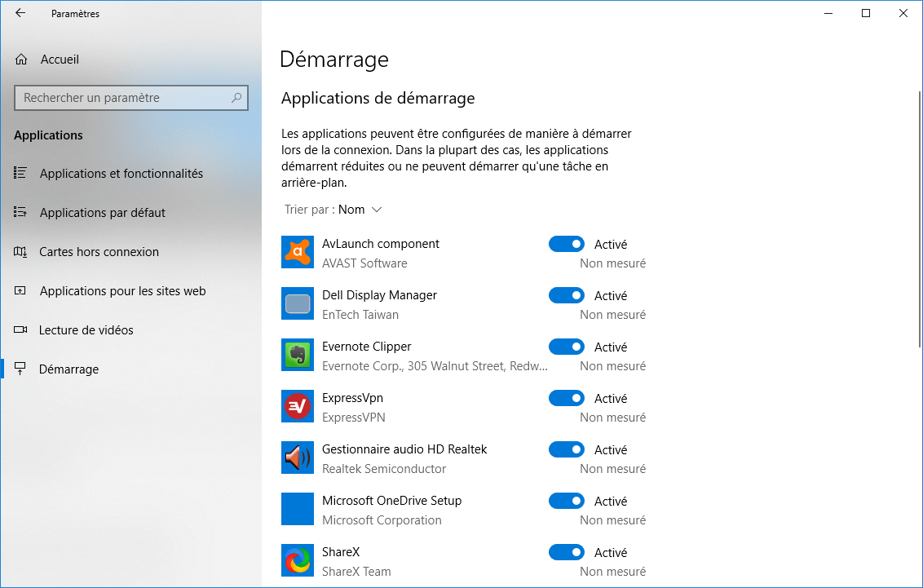The width and height of the screenshot is (923, 588).
Task: Click the Evernote Clipper name
Action: click(x=366, y=347)
